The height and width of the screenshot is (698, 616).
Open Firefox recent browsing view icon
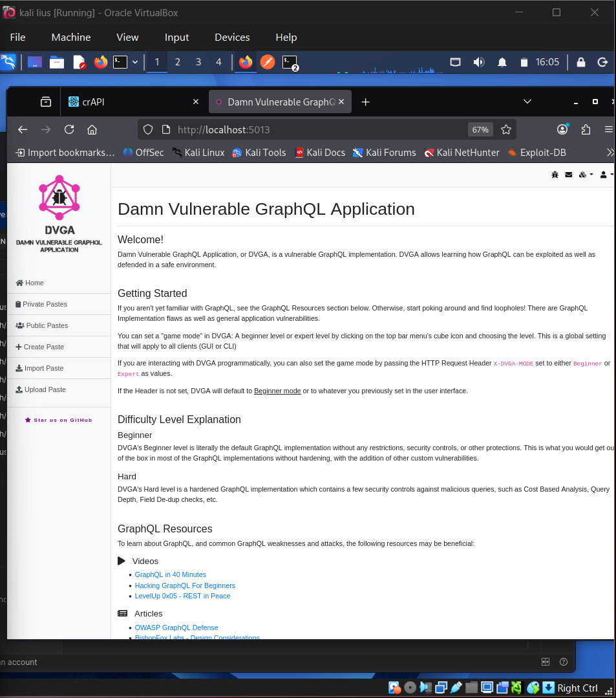point(46,102)
